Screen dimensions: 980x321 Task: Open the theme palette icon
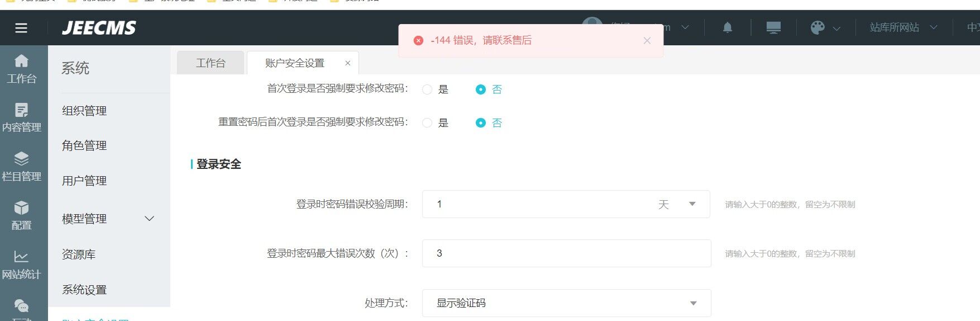tap(818, 27)
